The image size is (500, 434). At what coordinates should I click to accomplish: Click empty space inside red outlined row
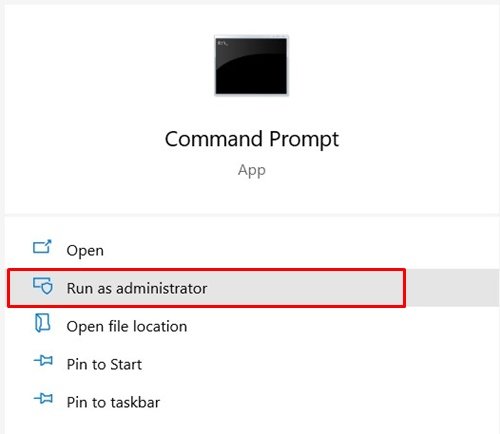pyautogui.click(x=303, y=288)
